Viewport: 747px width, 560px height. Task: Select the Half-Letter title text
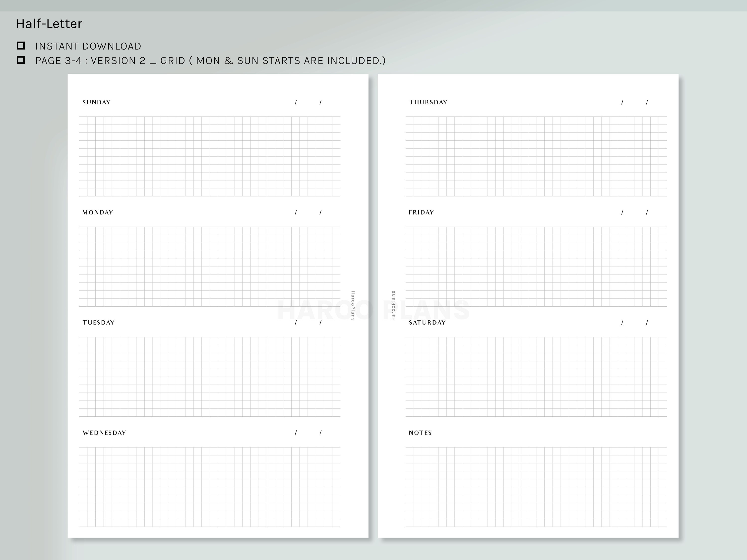(x=49, y=23)
